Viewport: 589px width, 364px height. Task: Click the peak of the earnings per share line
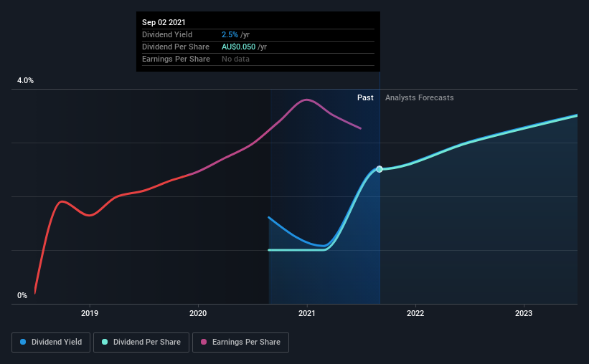[307, 100]
